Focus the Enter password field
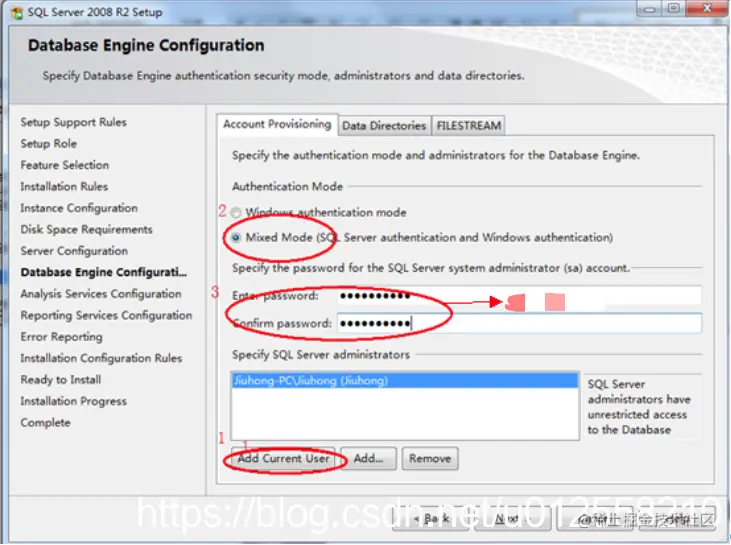This screenshot has width=731, height=545. click(x=519, y=296)
